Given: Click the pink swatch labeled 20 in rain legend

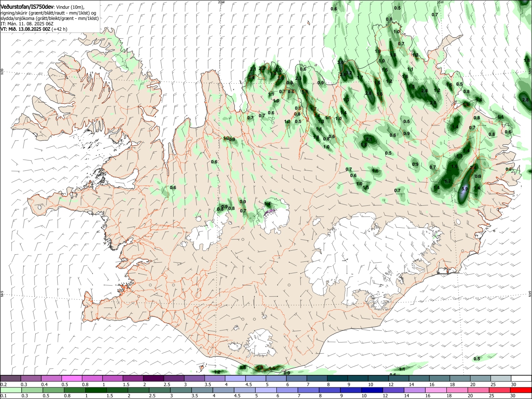Looking at the screenshot, I should pos(479,390).
